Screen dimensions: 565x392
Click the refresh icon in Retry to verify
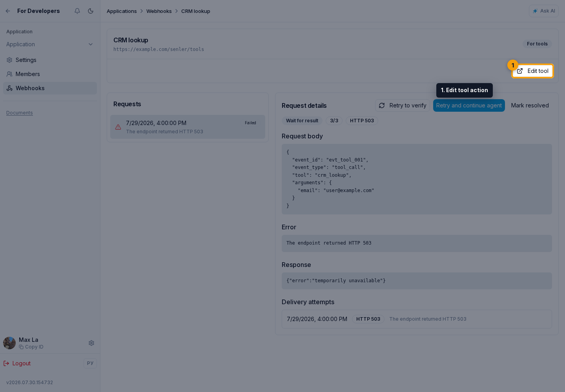point(382,105)
